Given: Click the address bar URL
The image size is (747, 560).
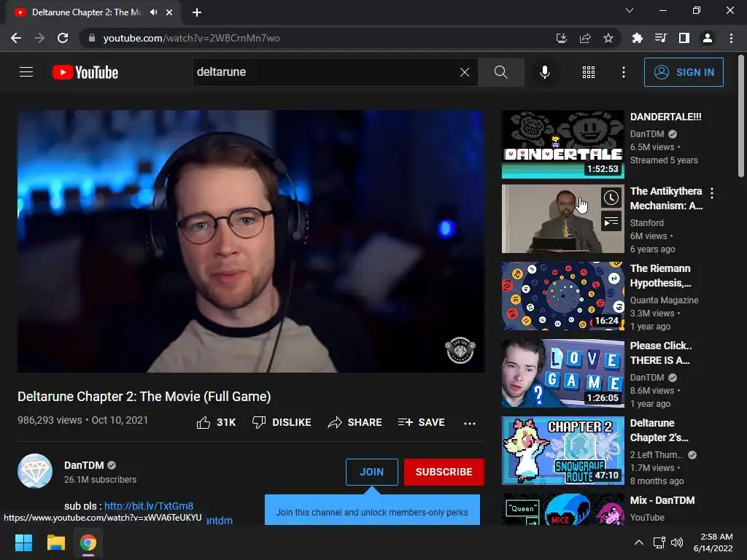Looking at the screenshot, I should [192, 38].
